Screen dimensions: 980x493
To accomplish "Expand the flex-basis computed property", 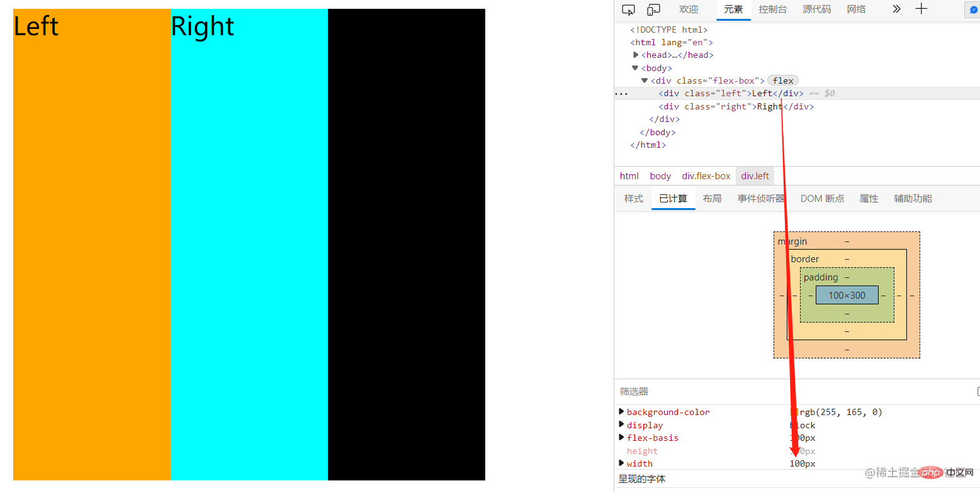I will 622,438.
